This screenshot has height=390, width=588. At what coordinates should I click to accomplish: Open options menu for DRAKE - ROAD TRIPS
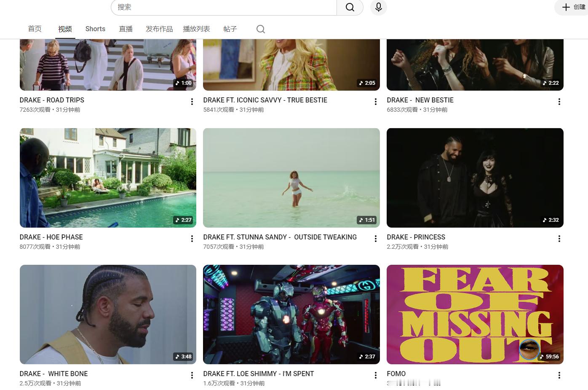(192, 102)
